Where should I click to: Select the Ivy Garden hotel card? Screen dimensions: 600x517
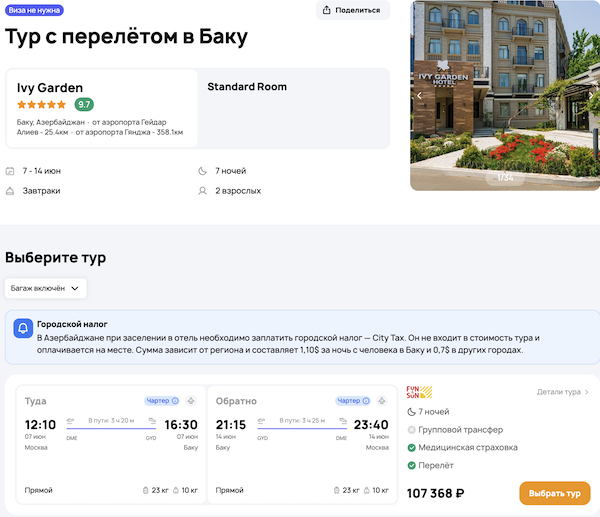click(x=101, y=108)
